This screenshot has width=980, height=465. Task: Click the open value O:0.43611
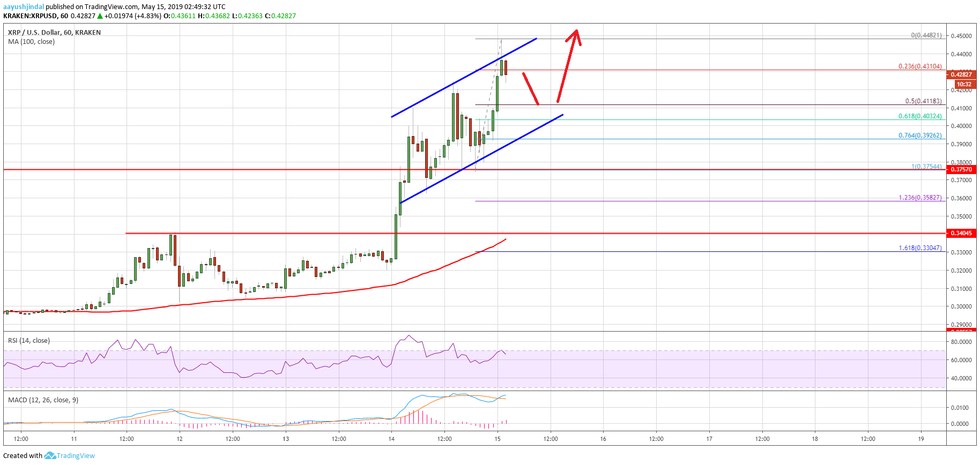tap(180, 16)
